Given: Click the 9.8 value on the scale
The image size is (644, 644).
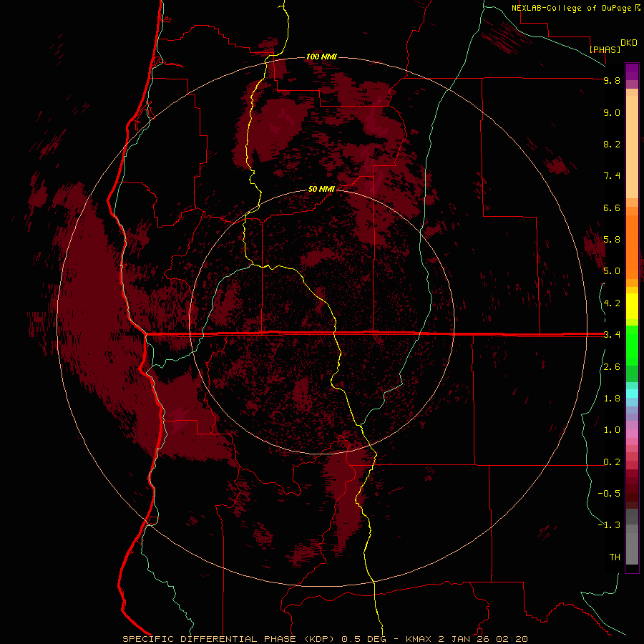Looking at the screenshot, I should click(612, 81).
